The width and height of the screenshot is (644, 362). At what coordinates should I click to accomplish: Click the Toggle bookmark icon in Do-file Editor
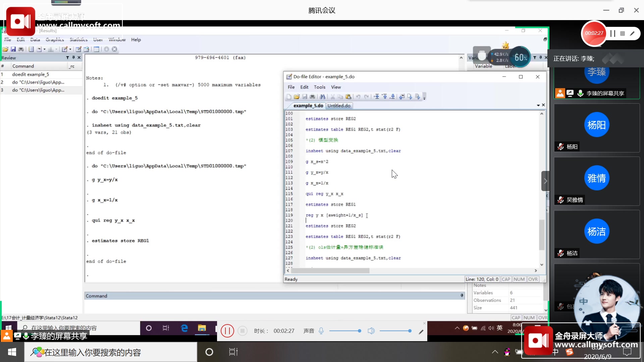(377, 97)
